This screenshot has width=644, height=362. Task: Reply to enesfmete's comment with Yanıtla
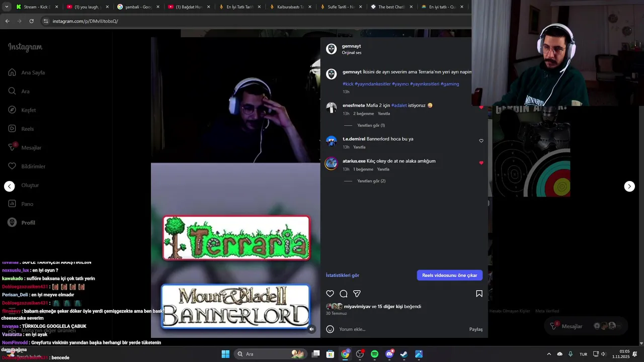[x=384, y=114]
